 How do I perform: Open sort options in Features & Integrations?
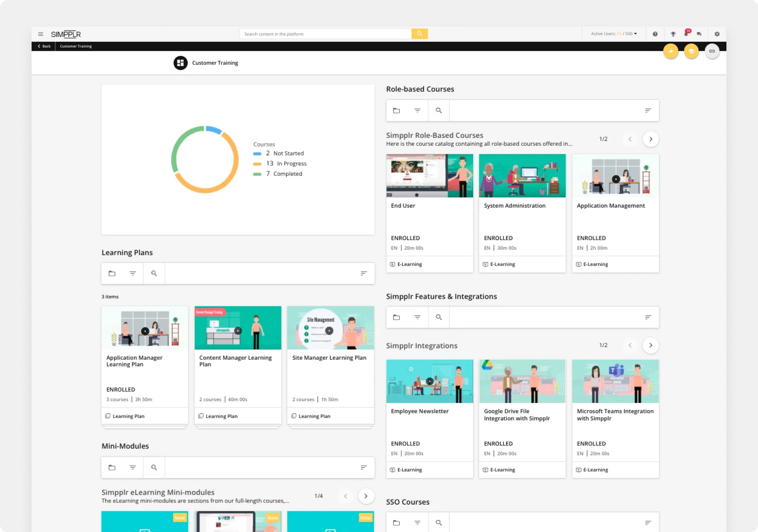648,317
